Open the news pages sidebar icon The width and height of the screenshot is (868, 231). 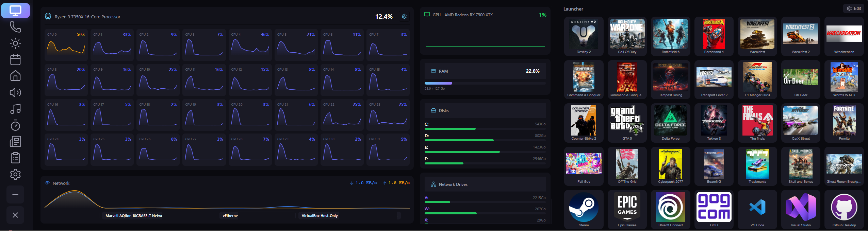[15, 142]
